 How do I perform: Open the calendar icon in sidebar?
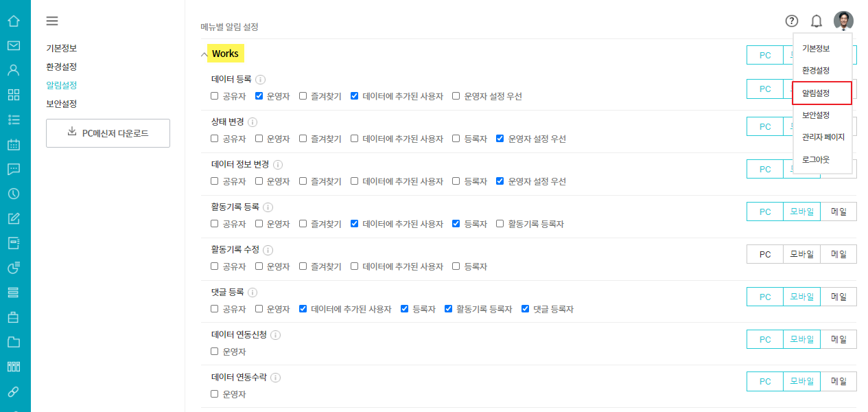tap(14, 145)
